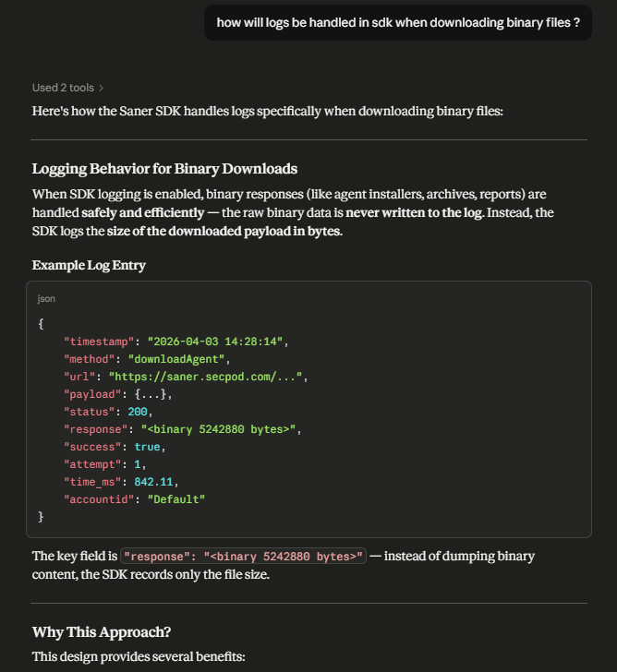Click the "https://saner.secpod.com/..." url value
Image resolution: width=617 pixels, height=672 pixels.
tap(206, 377)
